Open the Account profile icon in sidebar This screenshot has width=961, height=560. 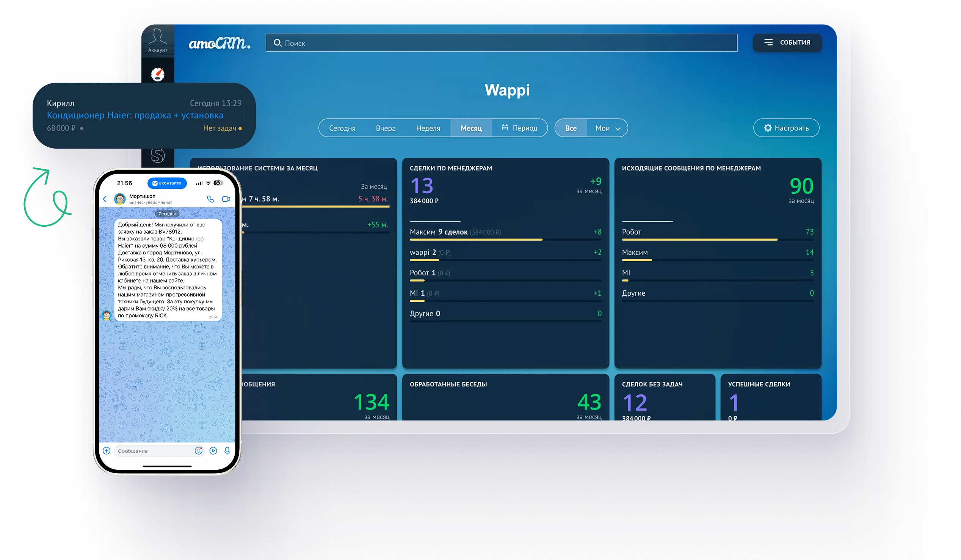[157, 41]
